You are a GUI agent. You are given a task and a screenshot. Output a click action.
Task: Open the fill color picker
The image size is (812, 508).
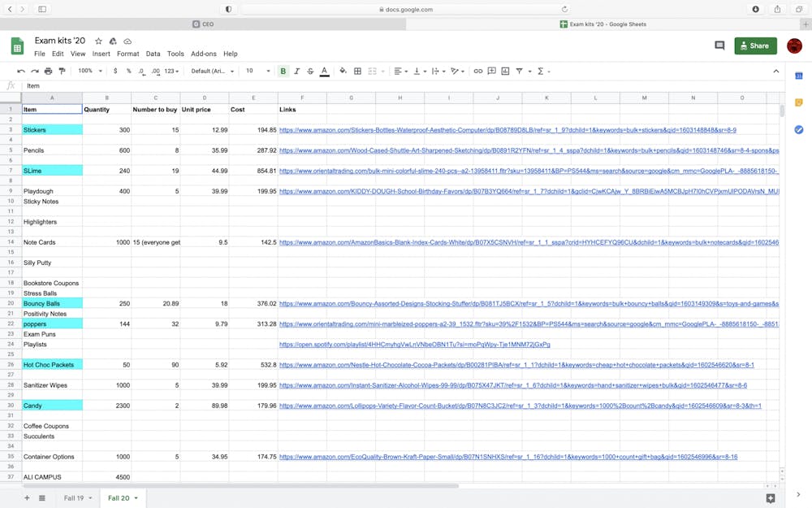pos(343,72)
